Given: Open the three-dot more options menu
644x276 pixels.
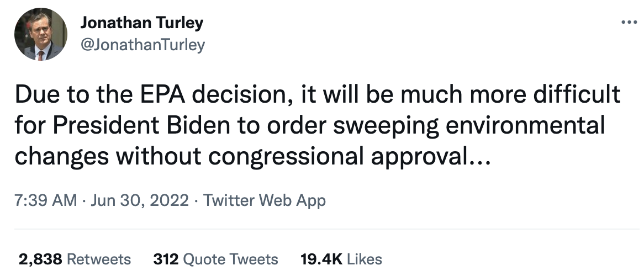Looking at the screenshot, I should tap(626, 23).
